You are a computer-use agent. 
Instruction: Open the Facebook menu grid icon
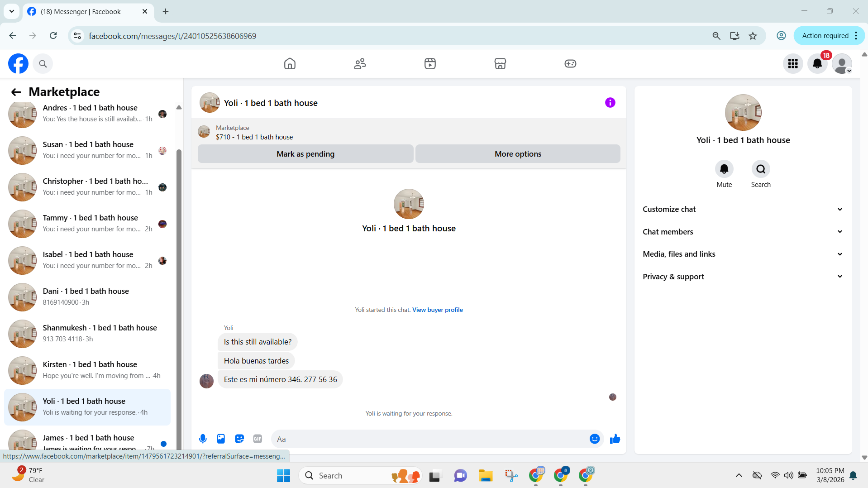click(793, 64)
